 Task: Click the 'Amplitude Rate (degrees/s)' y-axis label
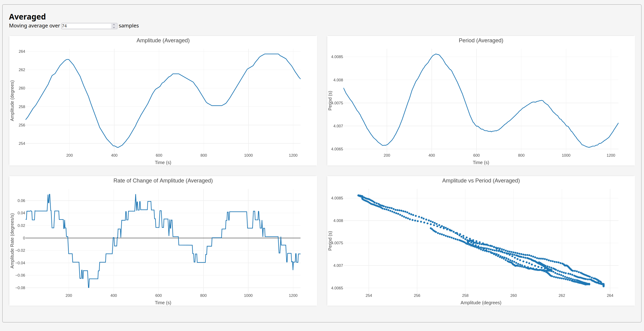tap(12, 241)
